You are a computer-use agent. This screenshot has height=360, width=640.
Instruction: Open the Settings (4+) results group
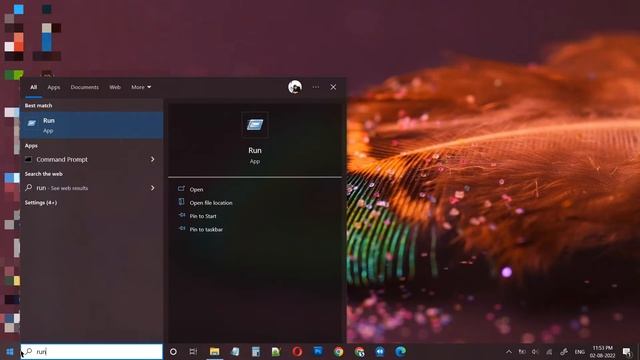click(41, 203)
